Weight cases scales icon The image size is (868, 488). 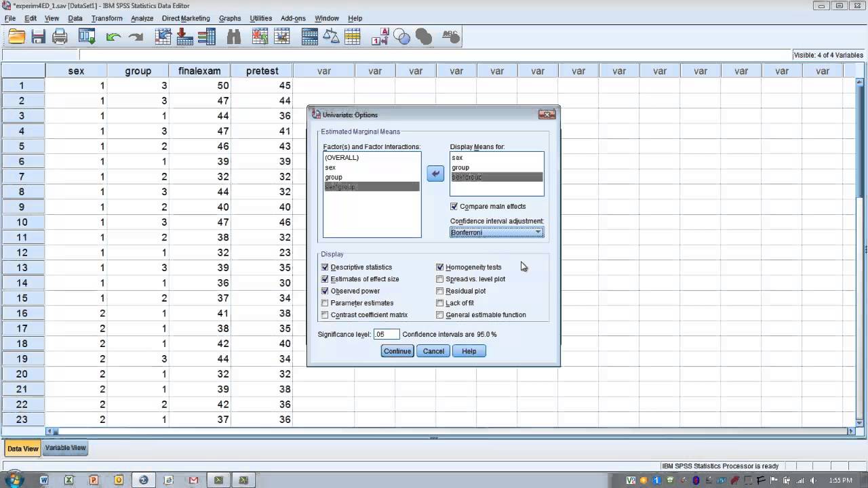click(x=331, y=37)
